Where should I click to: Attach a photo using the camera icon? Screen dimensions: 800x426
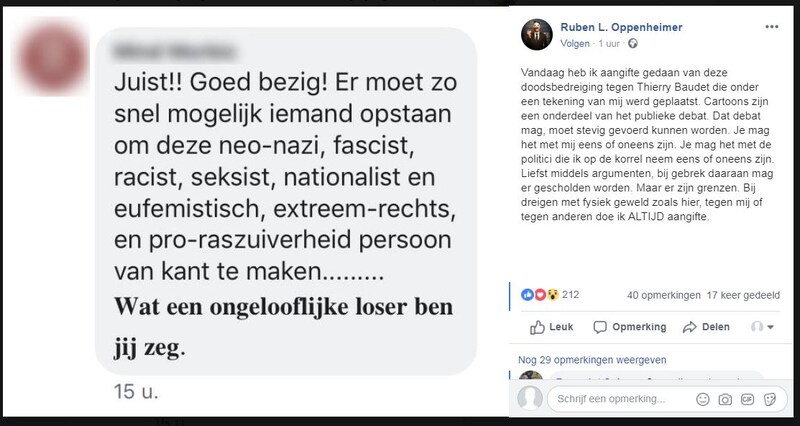724,399
